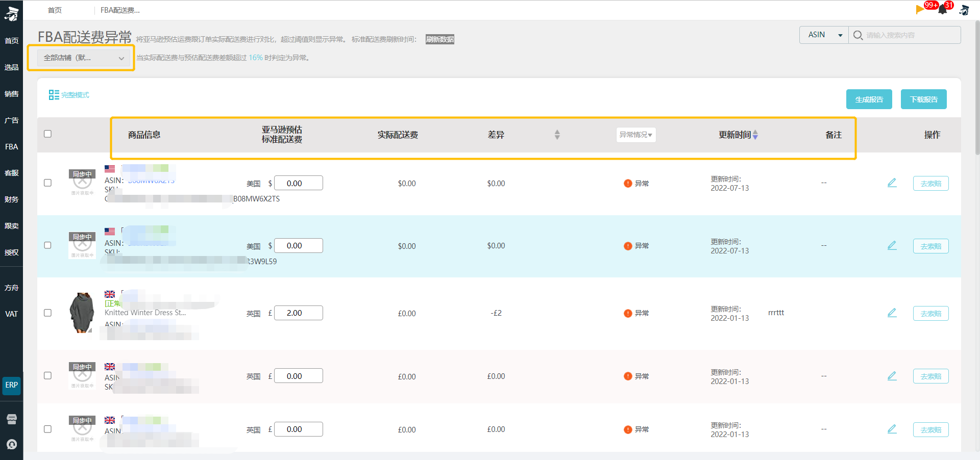Open the FBA sidebar menu
This screenshot has height=460, width=980.
11,147
